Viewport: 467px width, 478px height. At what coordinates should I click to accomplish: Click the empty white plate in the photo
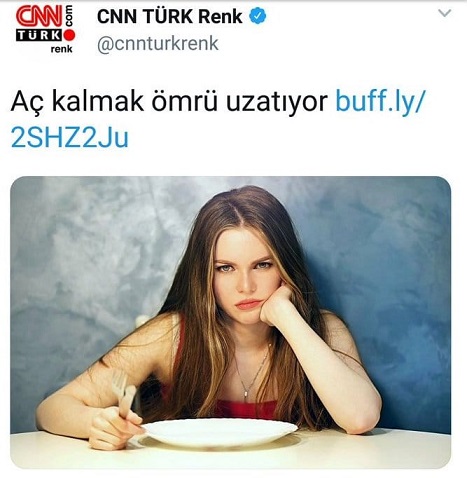click(x=220, y=432)
